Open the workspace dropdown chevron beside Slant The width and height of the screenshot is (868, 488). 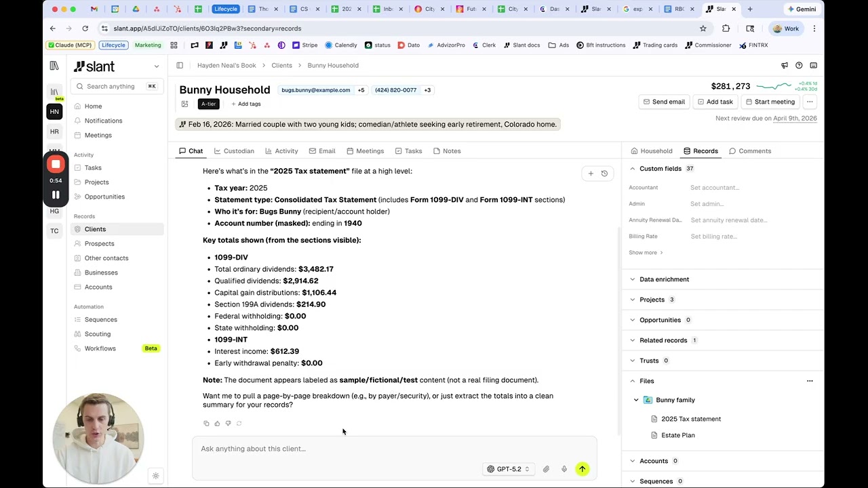(x=157, y=66)
